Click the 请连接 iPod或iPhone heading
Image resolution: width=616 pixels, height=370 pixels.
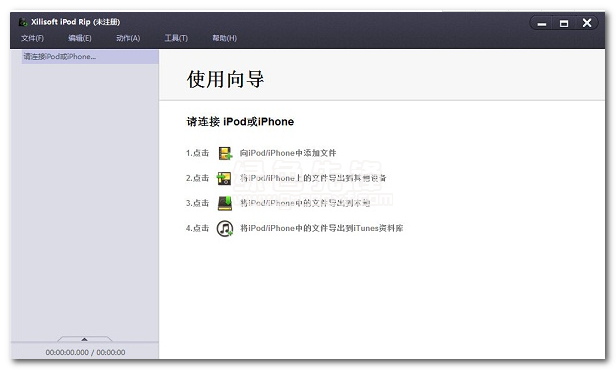tap(240, 122)
